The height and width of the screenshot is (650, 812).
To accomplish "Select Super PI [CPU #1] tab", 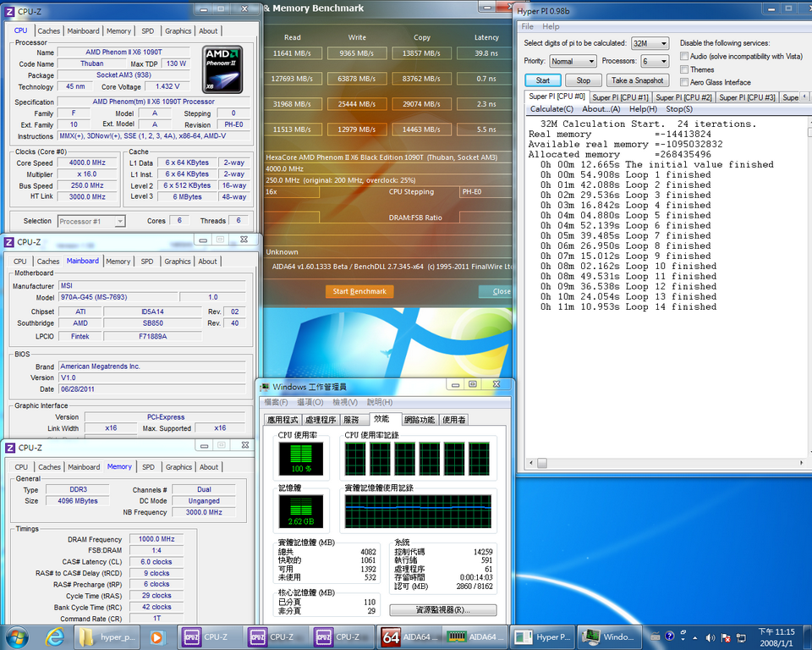I will click(620, 97).
